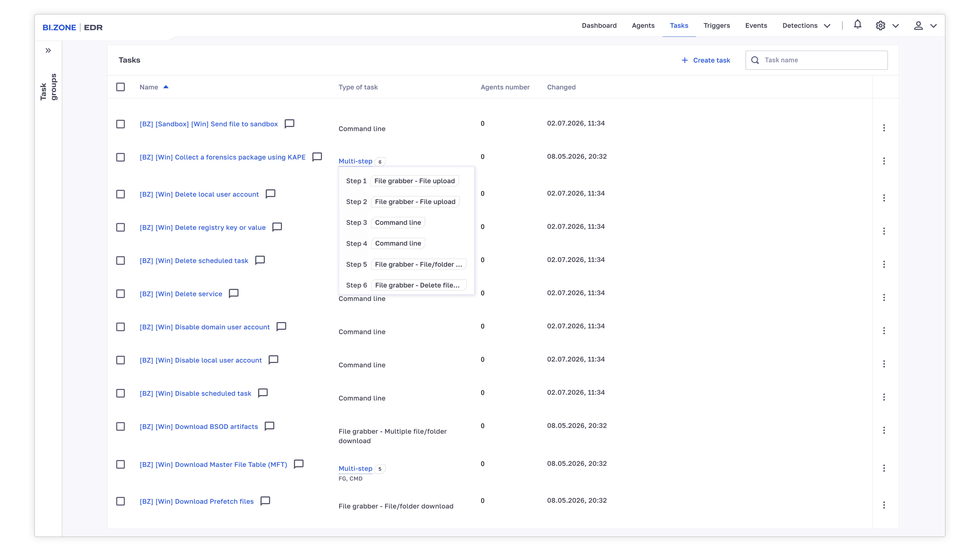Open the Triggers tab
This screenshot has width=980, height=551.
click(x=716, y=26)
